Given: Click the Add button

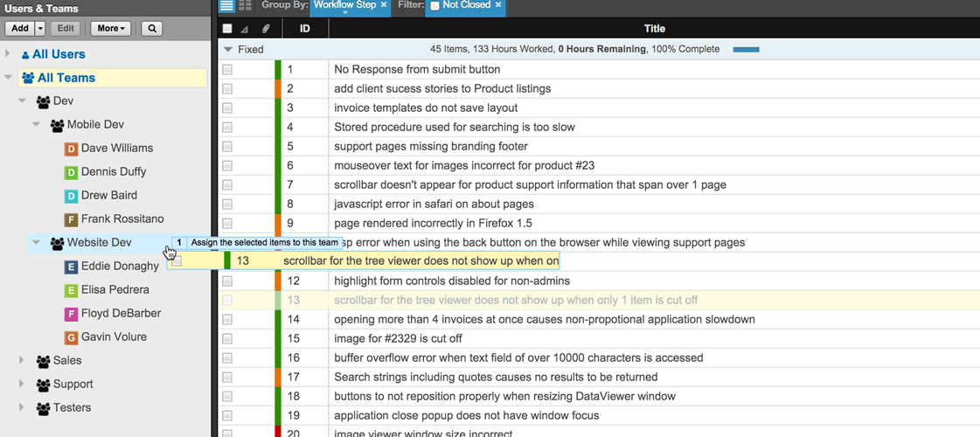Looking at the screenshot, I should tap(20, 28).
